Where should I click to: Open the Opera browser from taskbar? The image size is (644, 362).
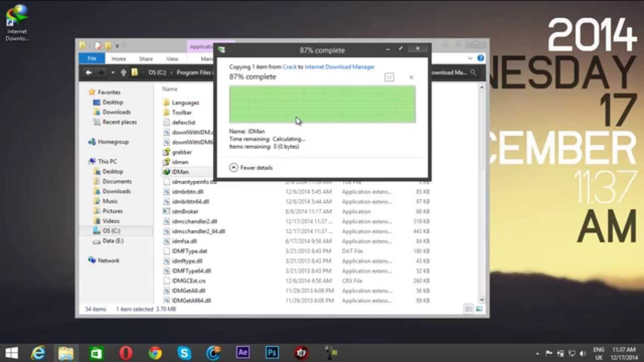(126, 352)
